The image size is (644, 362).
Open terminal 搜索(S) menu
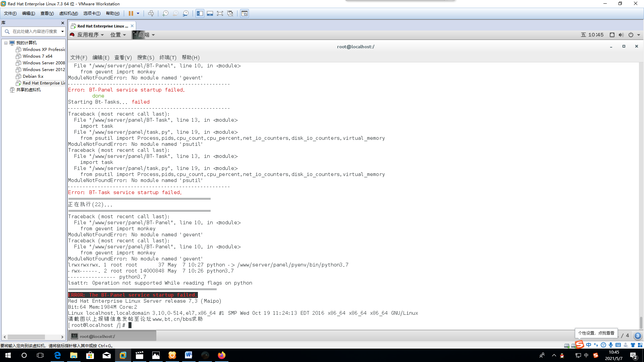[146, 58]
